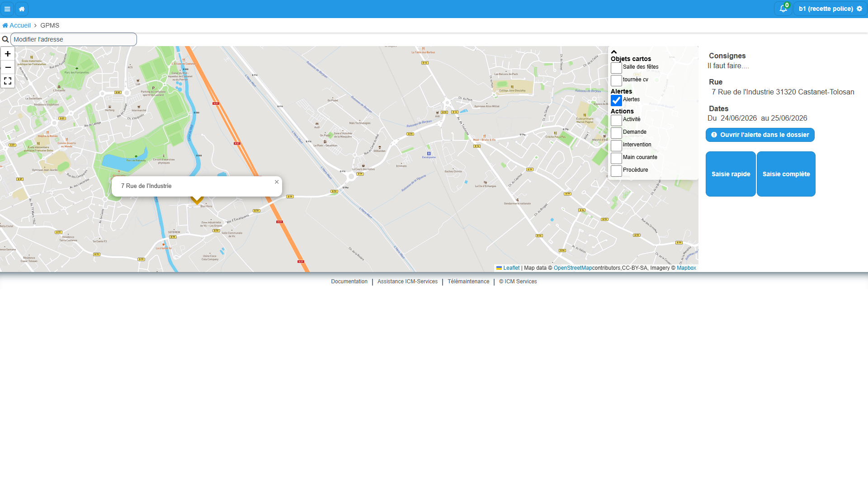
Task: Open the notifications bell
Action: [x=783, y=9]
